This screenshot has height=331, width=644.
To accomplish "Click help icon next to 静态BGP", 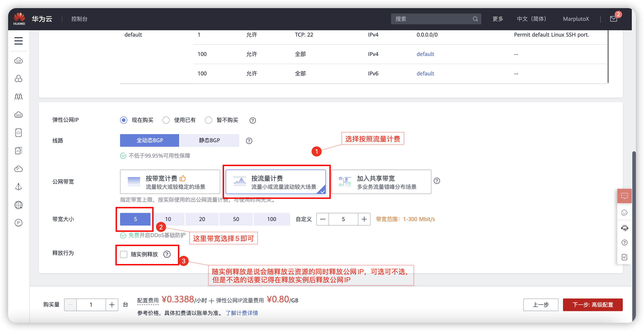I will pos(249,141).
